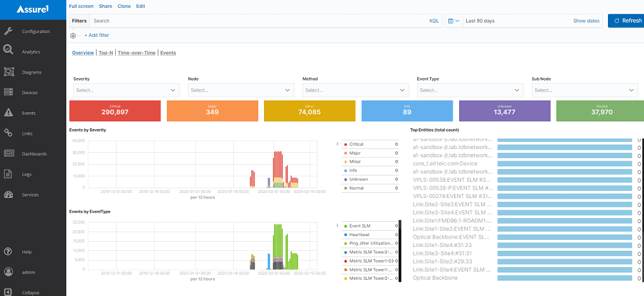The width and height of the screenshot is (644, 296).
Task: Click the Links chain icon
Action: [8, 133]
